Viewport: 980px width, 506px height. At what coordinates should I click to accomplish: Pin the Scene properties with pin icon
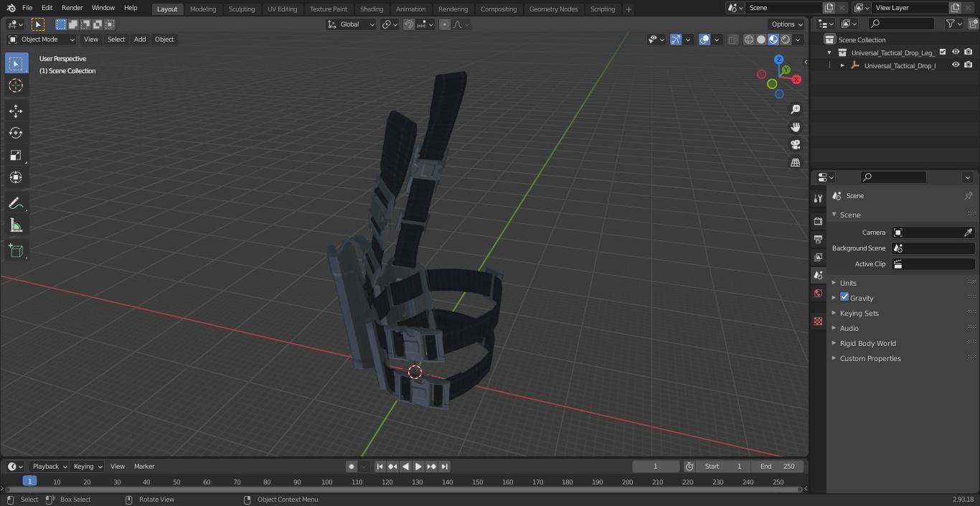coord(968,196)
